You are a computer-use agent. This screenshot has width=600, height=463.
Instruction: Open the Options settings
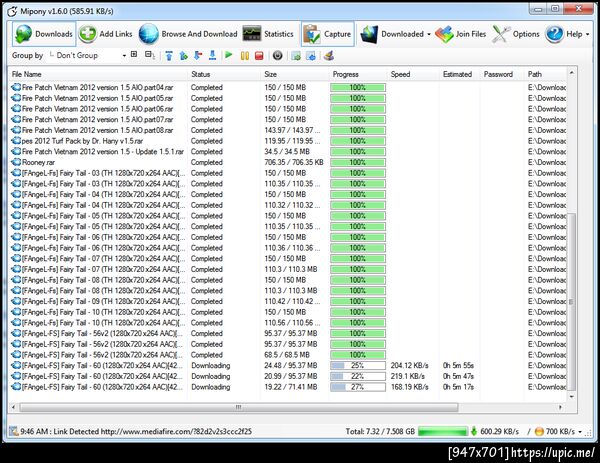[516, 34]
